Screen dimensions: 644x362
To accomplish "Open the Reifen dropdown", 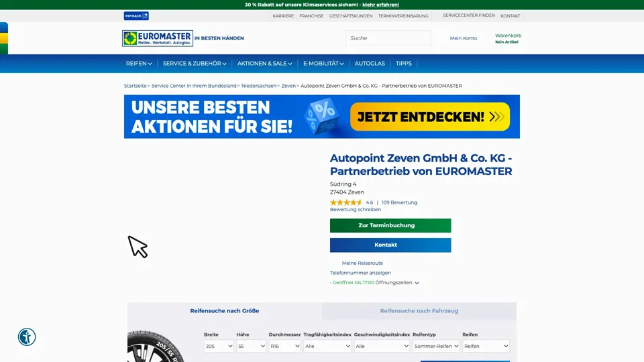I will pos(486,346).
